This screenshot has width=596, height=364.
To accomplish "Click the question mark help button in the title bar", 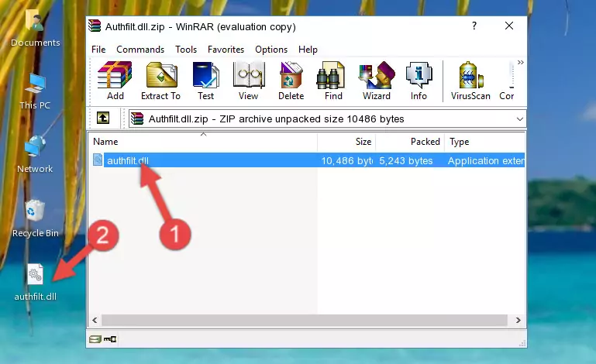I will (x=474, y=26).
